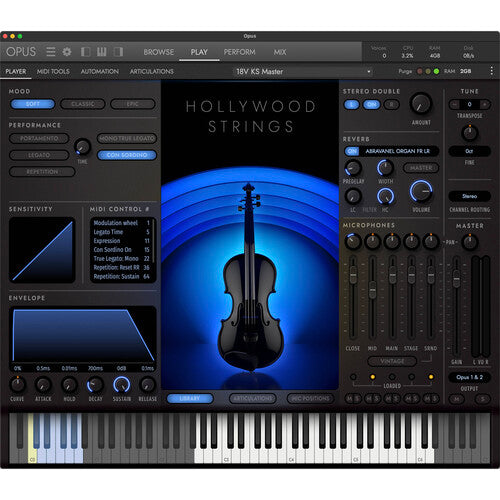
Task: Click the green Purge indicator dot
Action: (436, 71)
